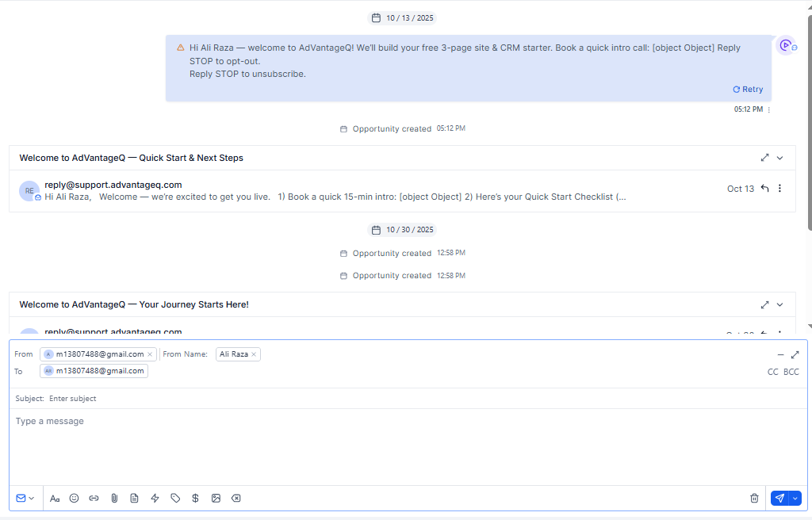Screen dimensions: 812x520
Task: Reply to the Oct 13 email
Action: point(764,189)
